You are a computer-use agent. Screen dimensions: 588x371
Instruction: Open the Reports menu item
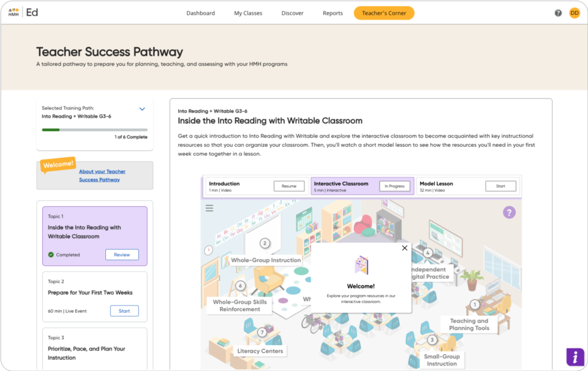[333, 12]
